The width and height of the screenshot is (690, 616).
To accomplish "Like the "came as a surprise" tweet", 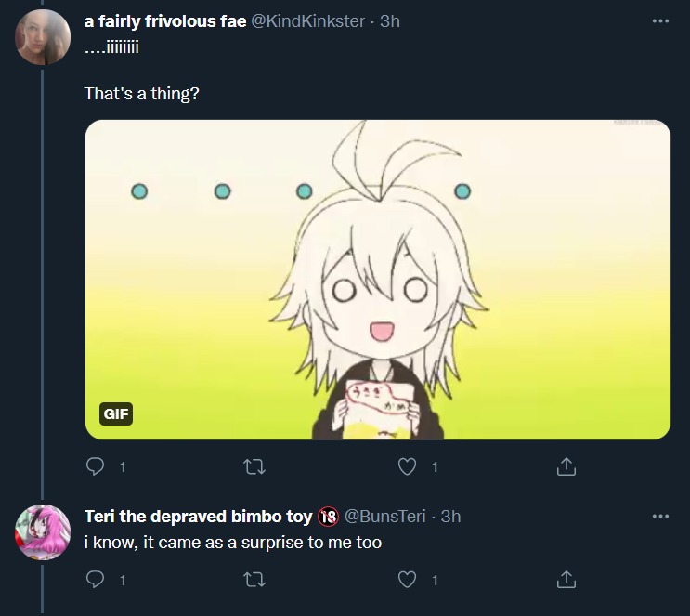I will click(407, 580).
